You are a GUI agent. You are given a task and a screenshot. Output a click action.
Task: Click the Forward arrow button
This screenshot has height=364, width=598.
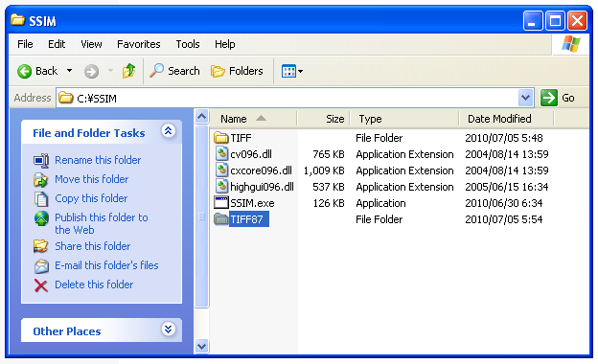[92, 71]
